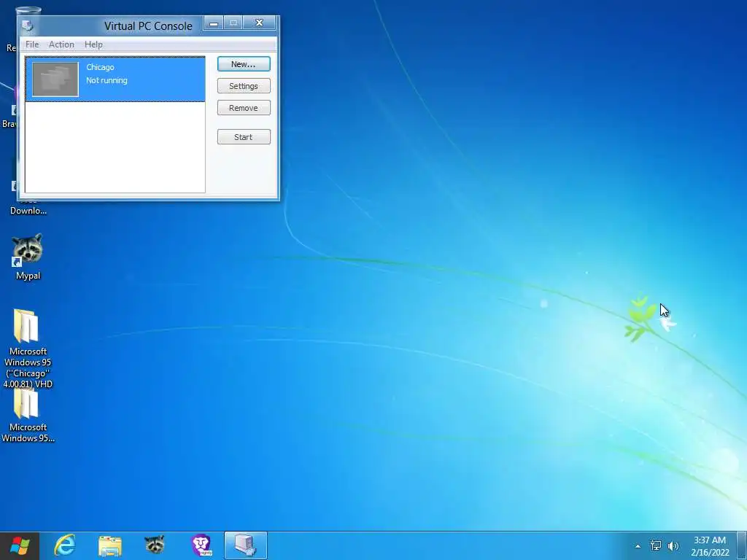
Task: Launch Brave Nightly from the taskbar
Action: (201, 545)
